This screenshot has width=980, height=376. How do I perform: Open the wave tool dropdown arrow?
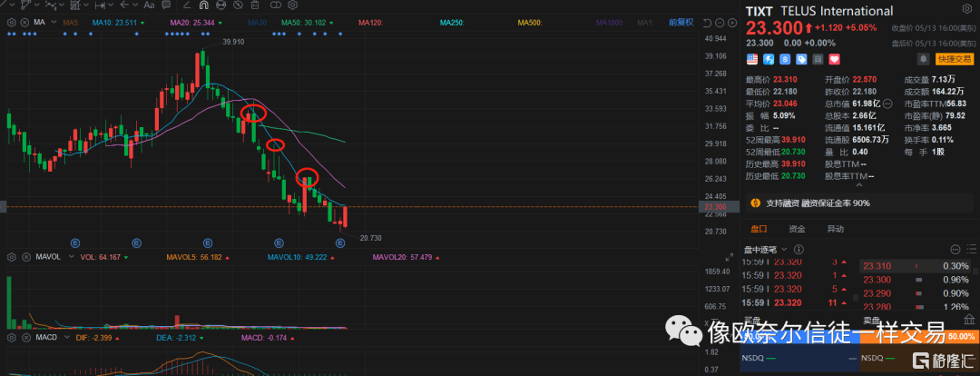62,5
